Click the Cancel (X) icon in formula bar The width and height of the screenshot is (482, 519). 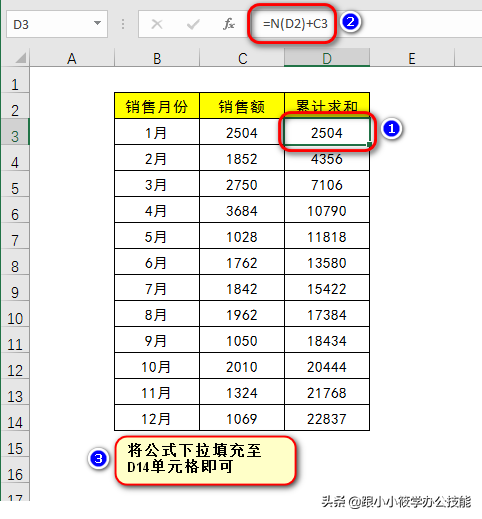pos(157,24)
